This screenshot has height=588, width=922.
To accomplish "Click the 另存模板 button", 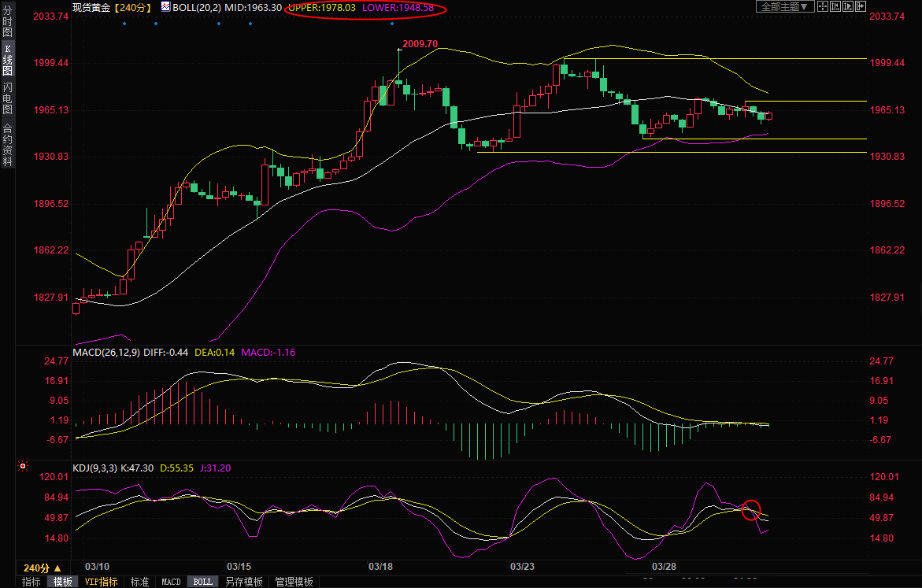I will [243, 582].
